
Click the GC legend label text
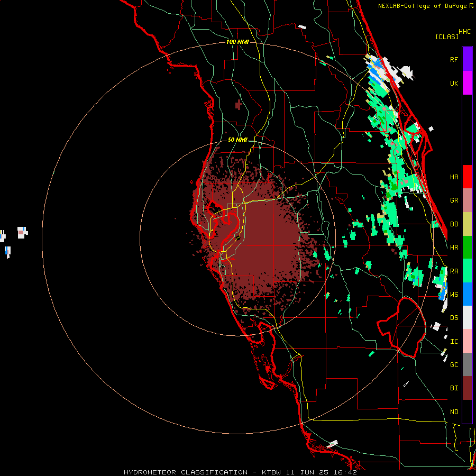pyautogui.click(x=454, y=365)
